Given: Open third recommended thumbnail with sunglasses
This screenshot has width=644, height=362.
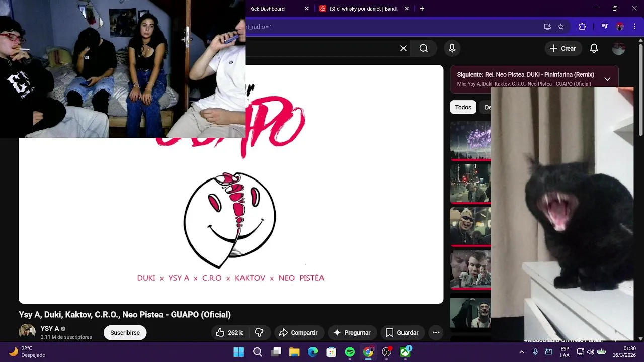Looking at the screenshot, I should coord(470,226).
